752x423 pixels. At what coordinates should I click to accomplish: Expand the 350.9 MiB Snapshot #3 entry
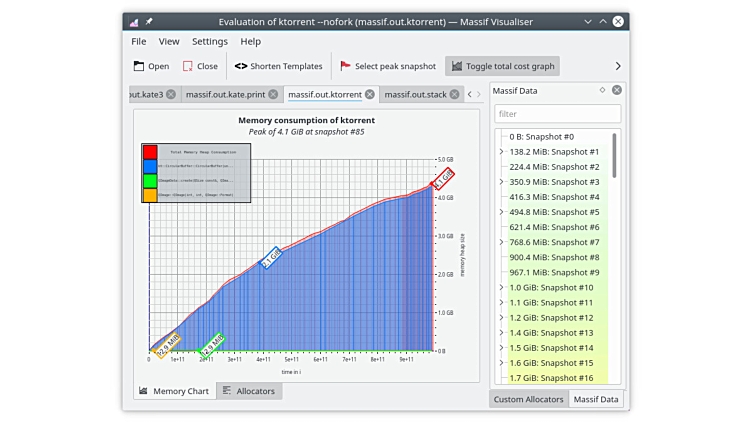pyautogui.click(x=501, y=182)
